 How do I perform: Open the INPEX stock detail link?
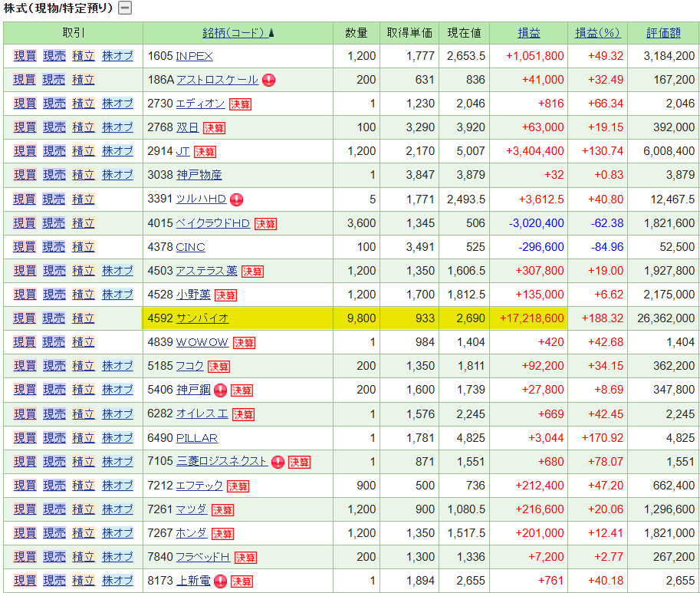[x=194, y=56]
